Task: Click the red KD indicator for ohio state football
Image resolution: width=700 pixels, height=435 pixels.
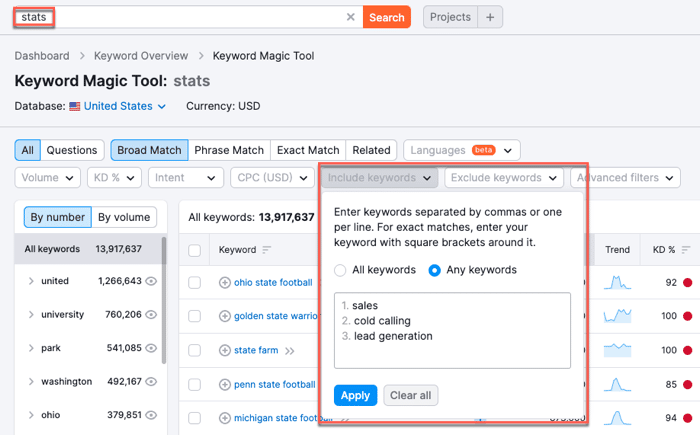Action: [x=688, y=283]
